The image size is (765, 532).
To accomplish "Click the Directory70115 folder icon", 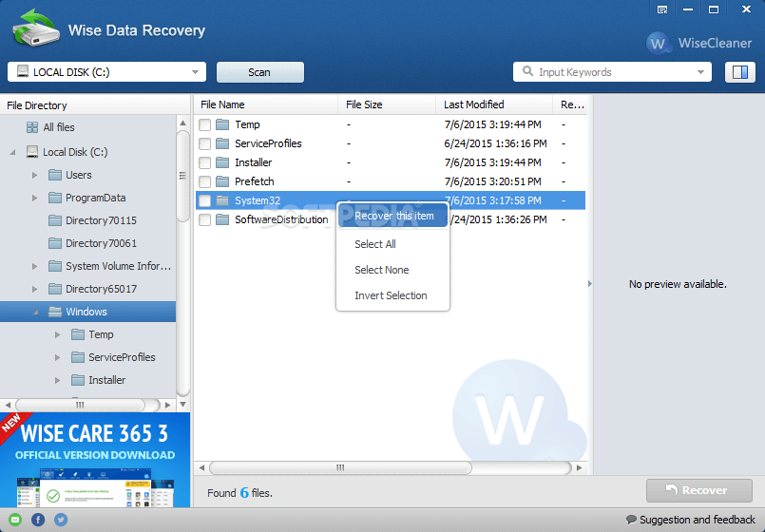I will pos(55,220).
